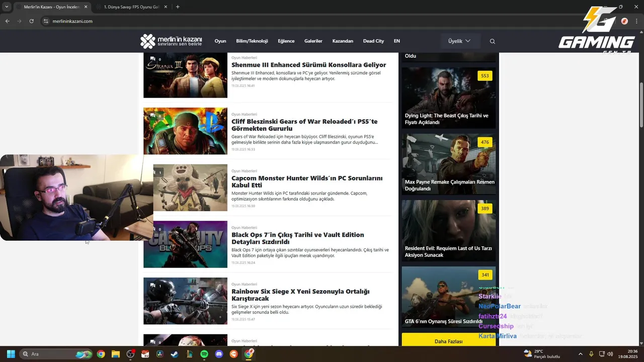Click the Rainbow Six Siege comment bubble icon
This screenshot has width=644, height=362.
point(152,286)
